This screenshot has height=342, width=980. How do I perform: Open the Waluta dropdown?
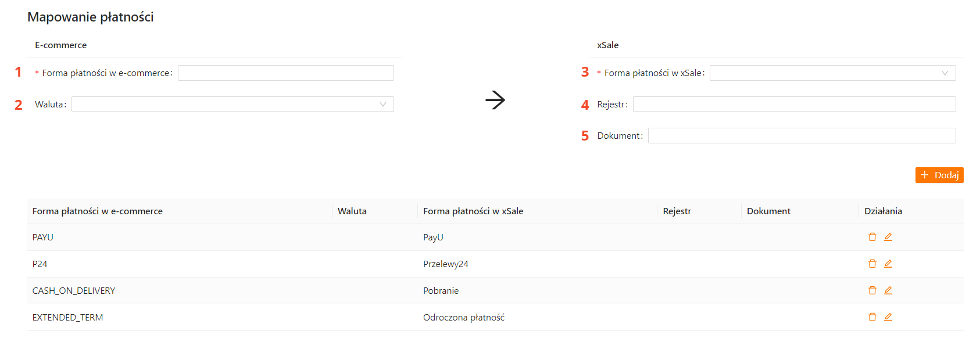click(x=233, y=105)
